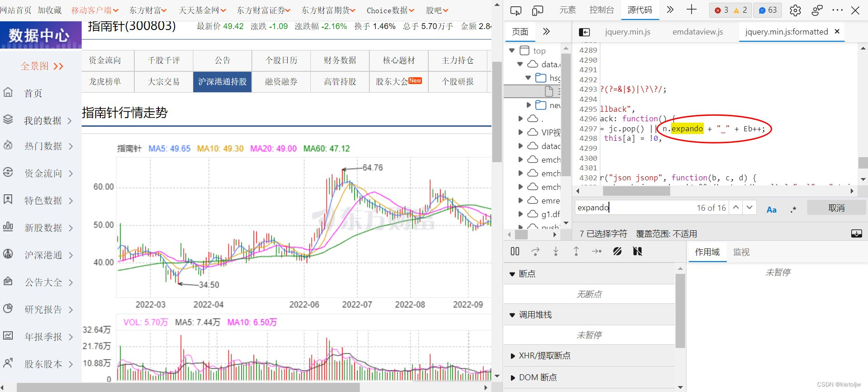Screen dimensions: 868x392
Task: Toggle don't pause on exceptions icon
Action: pos(638,251)
